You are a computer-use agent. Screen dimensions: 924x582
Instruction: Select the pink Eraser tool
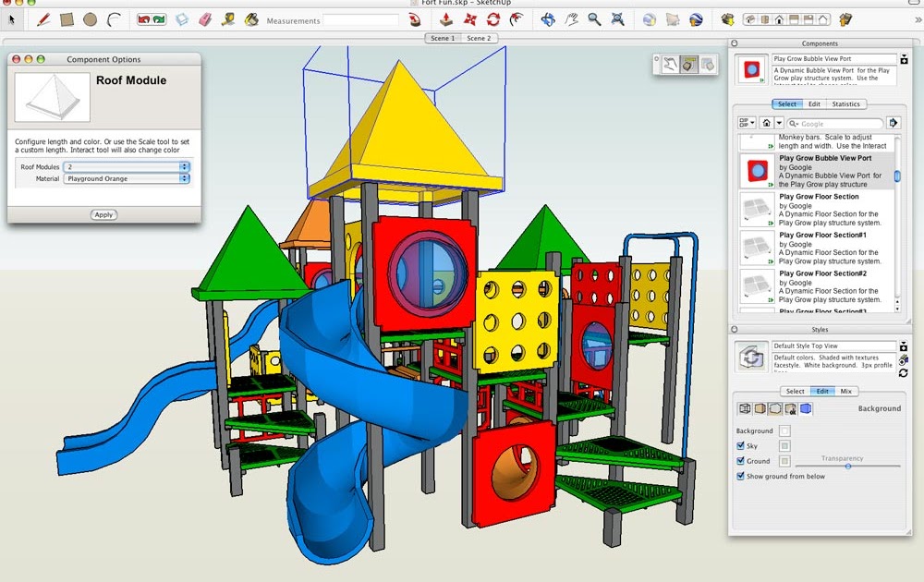point(205,20)
